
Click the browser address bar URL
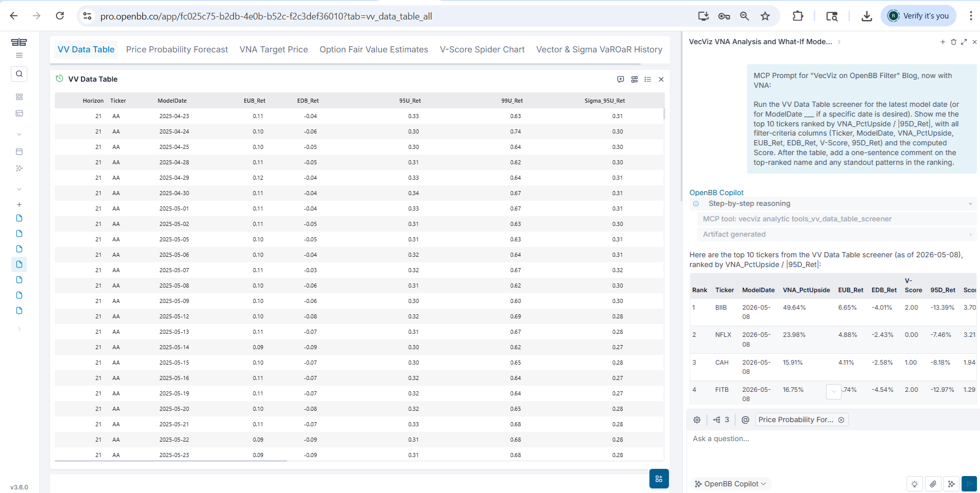(x=266, y=16)
